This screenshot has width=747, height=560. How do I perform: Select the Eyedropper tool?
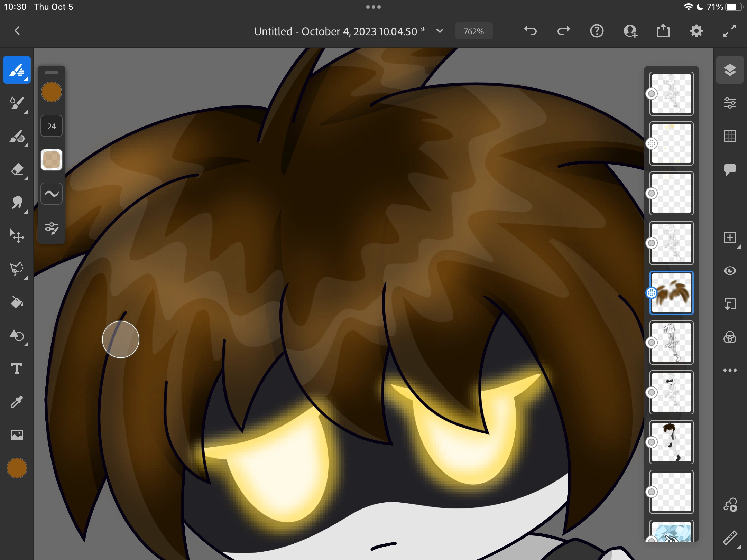tap(17, 402)
